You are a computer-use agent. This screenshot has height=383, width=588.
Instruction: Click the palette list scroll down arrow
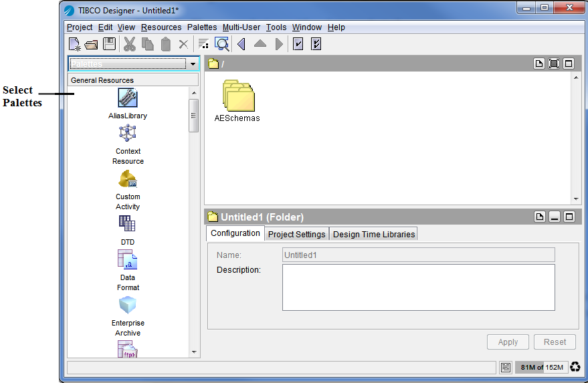[194, 352]
